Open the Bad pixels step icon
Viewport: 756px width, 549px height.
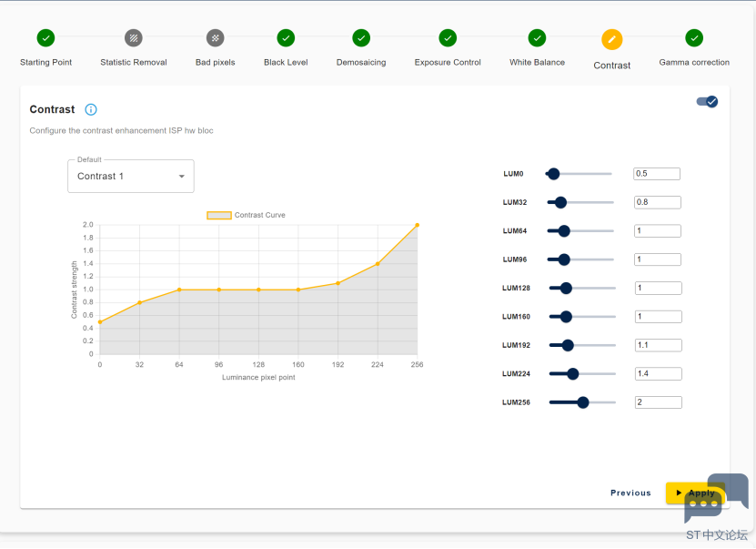coord(215,37)
